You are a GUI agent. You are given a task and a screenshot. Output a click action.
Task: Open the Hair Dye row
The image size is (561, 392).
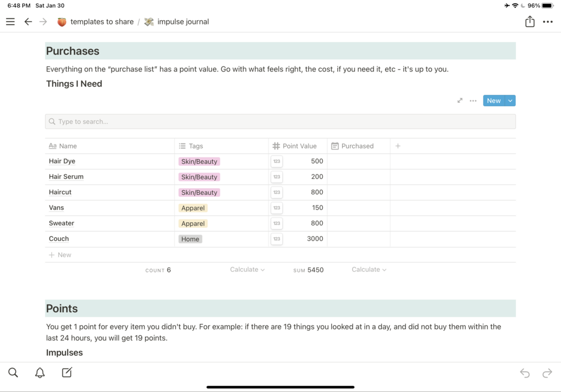(62, 161)
